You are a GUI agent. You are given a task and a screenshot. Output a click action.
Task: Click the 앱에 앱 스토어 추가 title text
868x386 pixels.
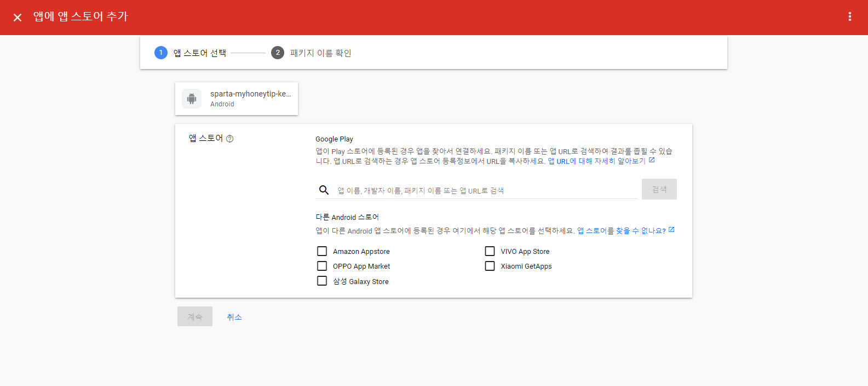coord(81,16)
